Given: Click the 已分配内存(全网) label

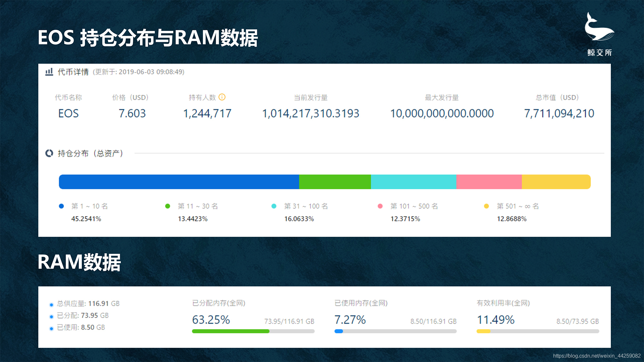Looking at the screenshot, I should [219, 303].
